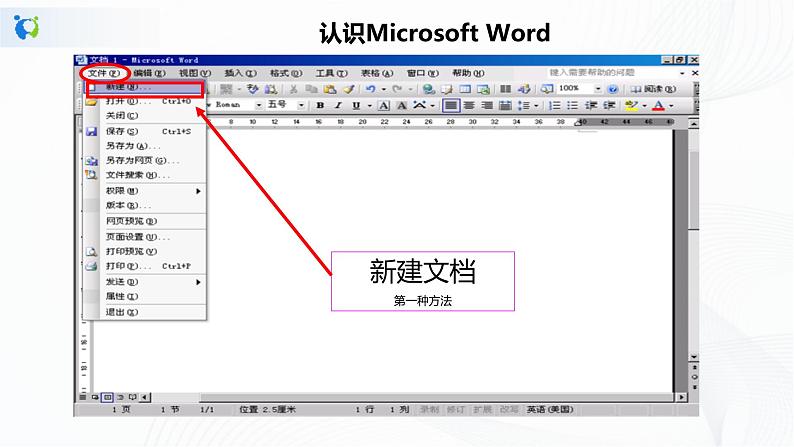Open the font name Roman dropdown
Screen dimensions: 794x447
click(259, 105)
